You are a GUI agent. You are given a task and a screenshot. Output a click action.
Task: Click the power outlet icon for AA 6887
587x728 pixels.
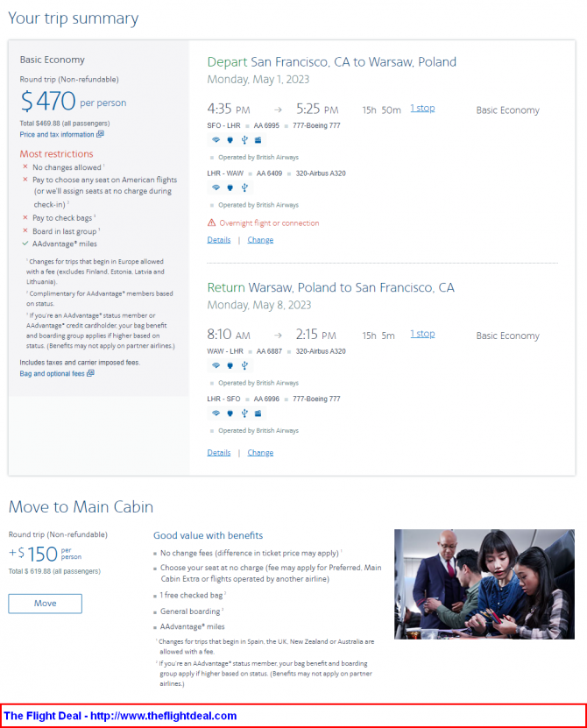pos(230,365)
